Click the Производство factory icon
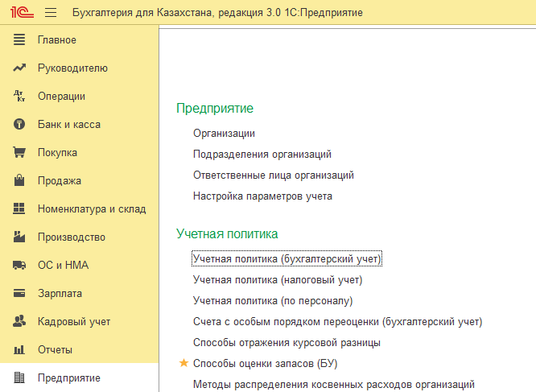The height and width of the screenshot is (392, 536). point(19,237)
